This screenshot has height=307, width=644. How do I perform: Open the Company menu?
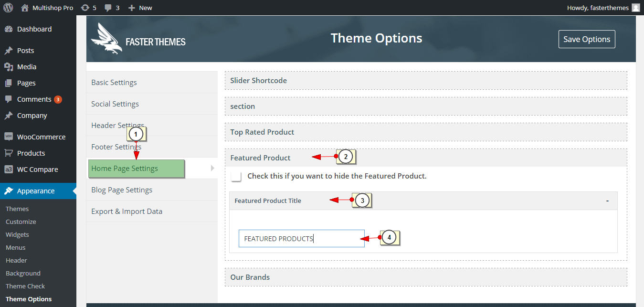point(38,116)
